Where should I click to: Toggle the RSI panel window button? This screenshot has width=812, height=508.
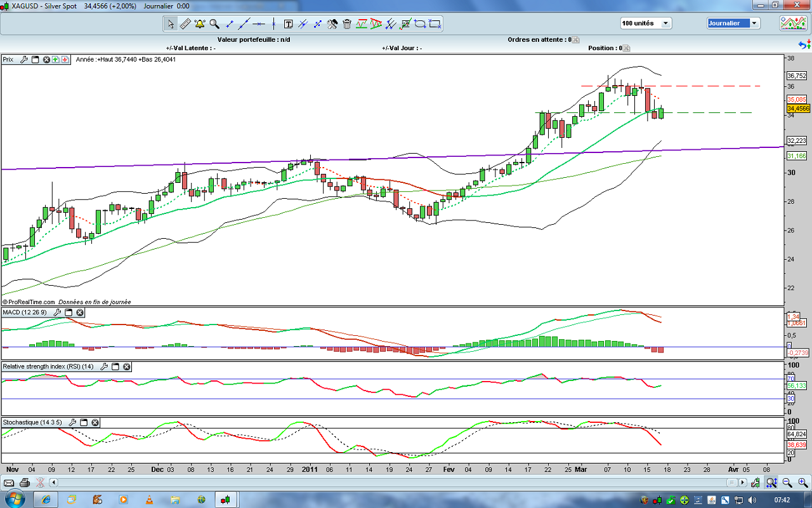click(115, 367)
